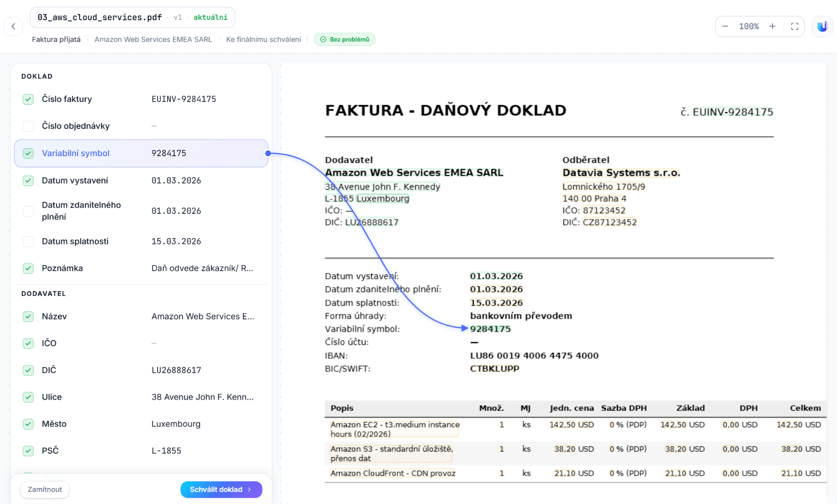
Task: Click the Bez problémů status badge
Action: [x=345, y=39]
